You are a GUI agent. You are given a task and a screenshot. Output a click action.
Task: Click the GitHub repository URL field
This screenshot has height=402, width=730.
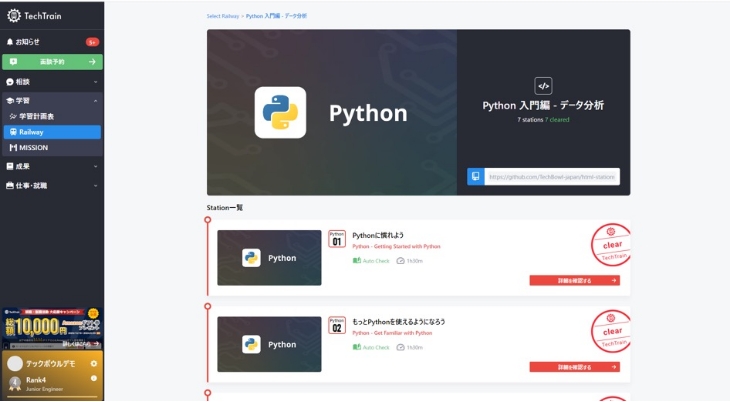(552, 177)
